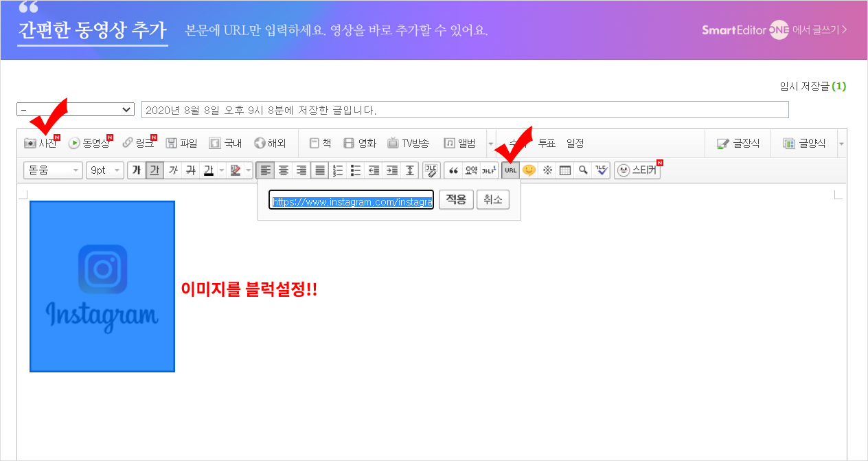Toggle the URL link button
This screenshot has width=868, height=461.
[510, 170]
